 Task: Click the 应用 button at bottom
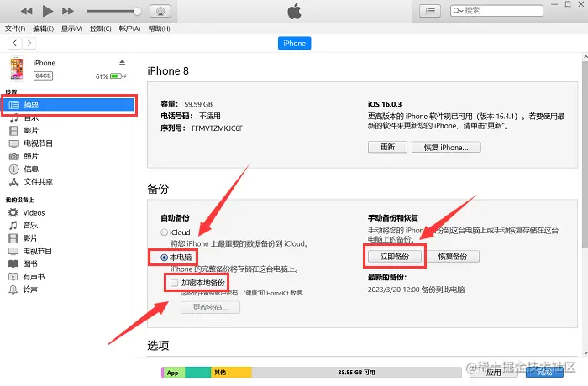493,372
